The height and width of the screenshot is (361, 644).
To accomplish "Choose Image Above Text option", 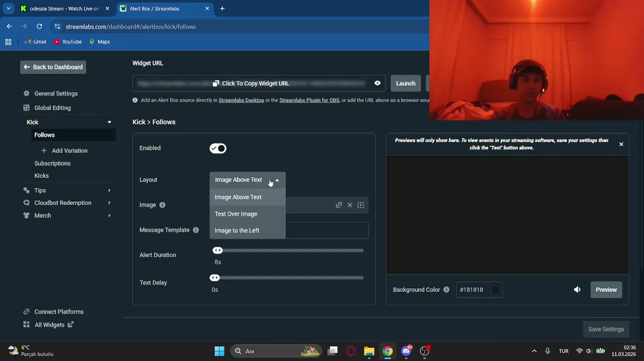I will pos(247,197).
